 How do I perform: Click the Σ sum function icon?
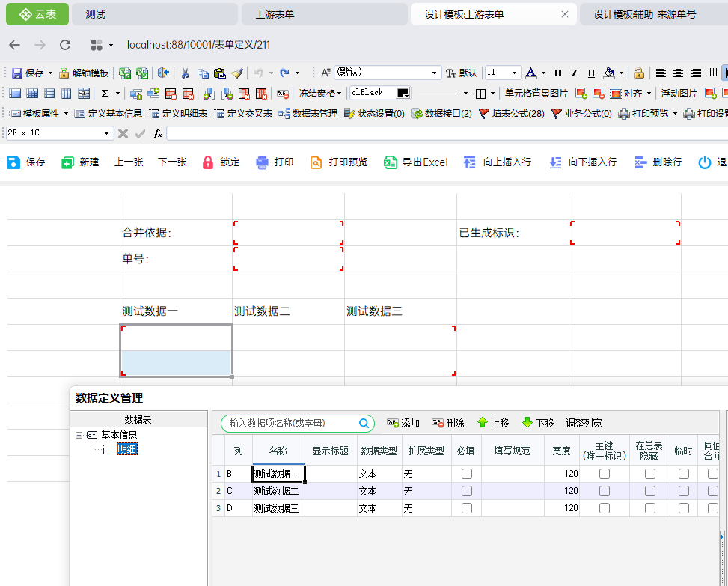105,94
